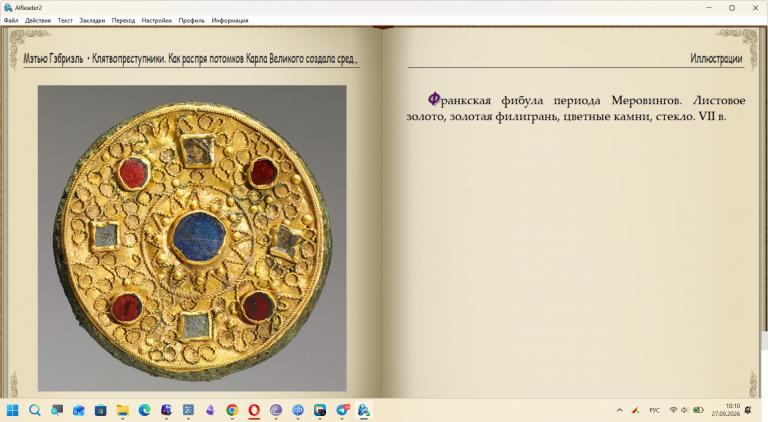
Task: Open the dark square media app in the taskbar
Action: [x=320, y=410]
